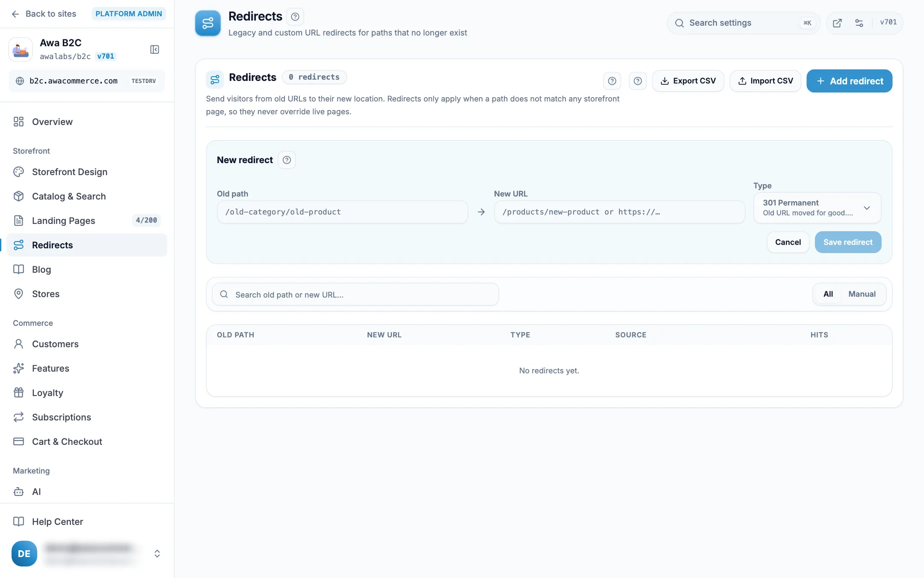Open Storefront Design in the sidebar

(87, 172)
